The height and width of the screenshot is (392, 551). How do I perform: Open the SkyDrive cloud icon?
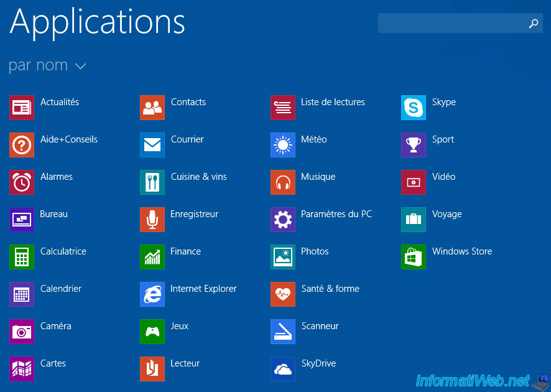[x=283, y=369]
